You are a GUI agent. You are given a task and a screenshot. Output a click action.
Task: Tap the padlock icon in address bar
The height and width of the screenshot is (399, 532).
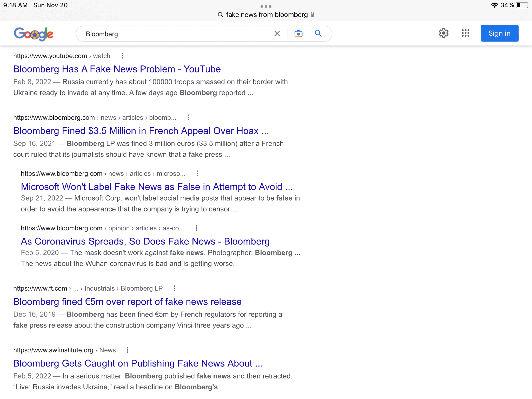click(x=312, y=15)
